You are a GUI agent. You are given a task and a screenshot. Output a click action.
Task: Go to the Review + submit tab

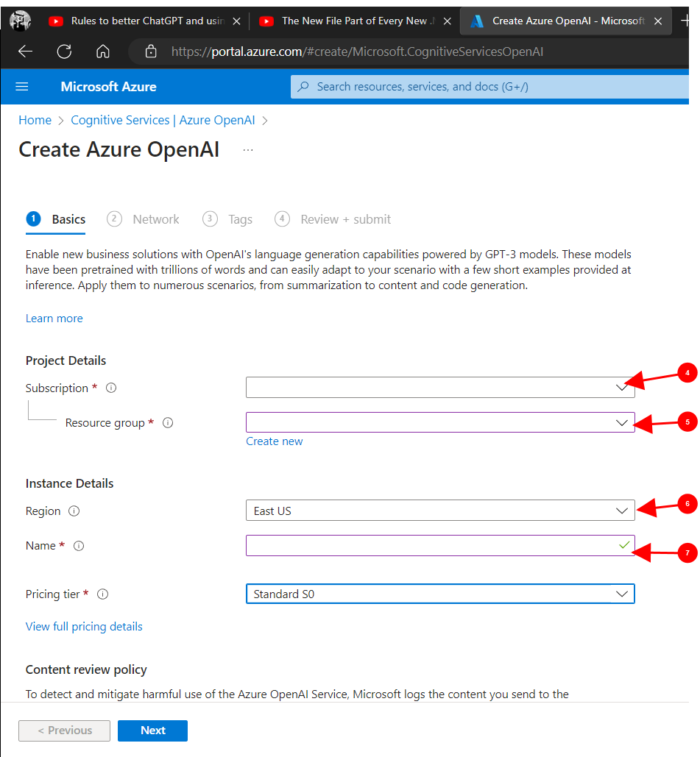click(x=345, y=219)
